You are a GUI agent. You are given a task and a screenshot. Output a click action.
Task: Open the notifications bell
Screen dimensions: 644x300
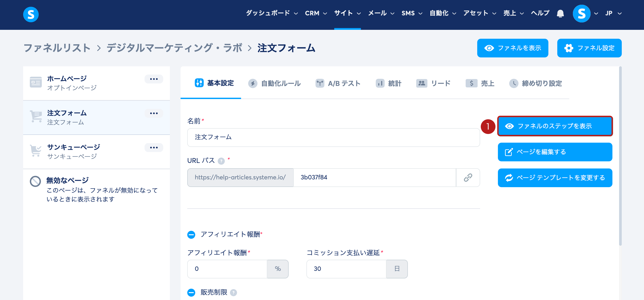pyautogui.click(x=560, y=13)
